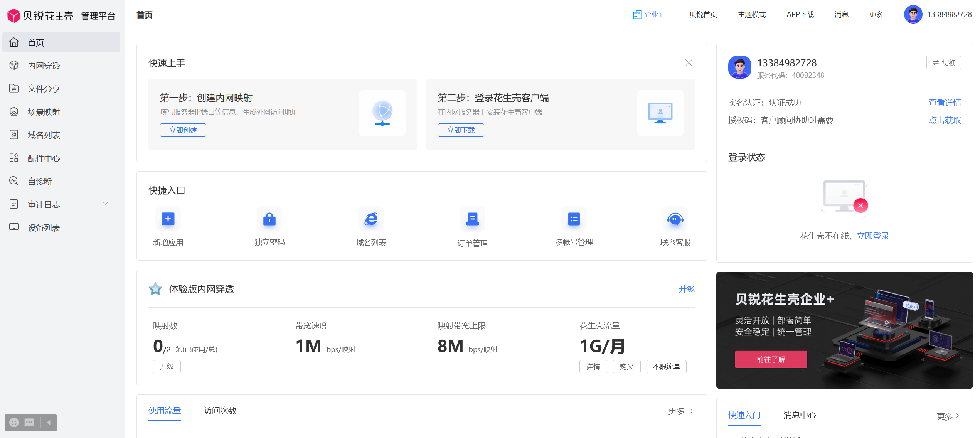Click the smiley feedback icon

pos(14,423)
